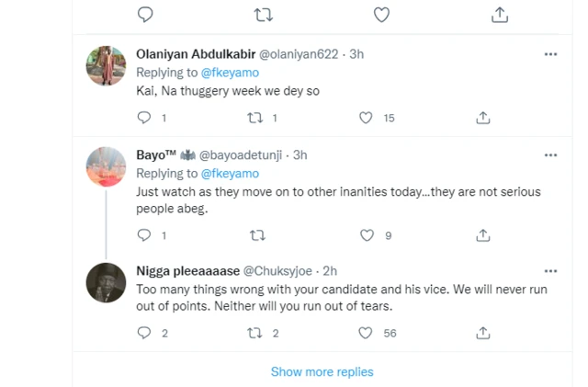
Task: Retweet Chuksyjoe's tweet about candidate
Action: point(256,333)
